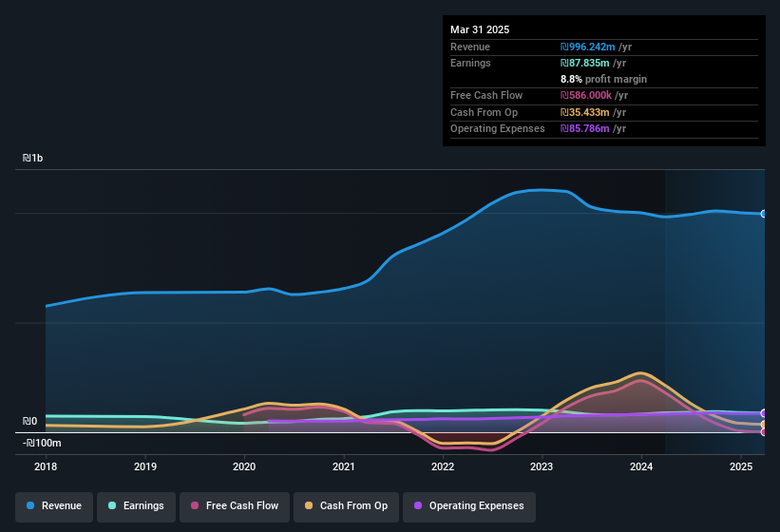
Task: Click the 2019 x-axis label
Action: (x=145, y=466)
